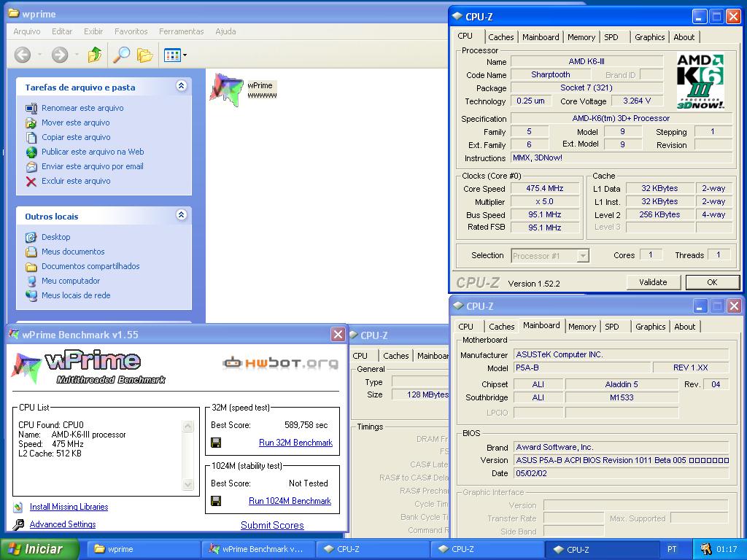Click the Advanced Settings wrench icon
Screen dimensions: 747x560
pos(18,525)
